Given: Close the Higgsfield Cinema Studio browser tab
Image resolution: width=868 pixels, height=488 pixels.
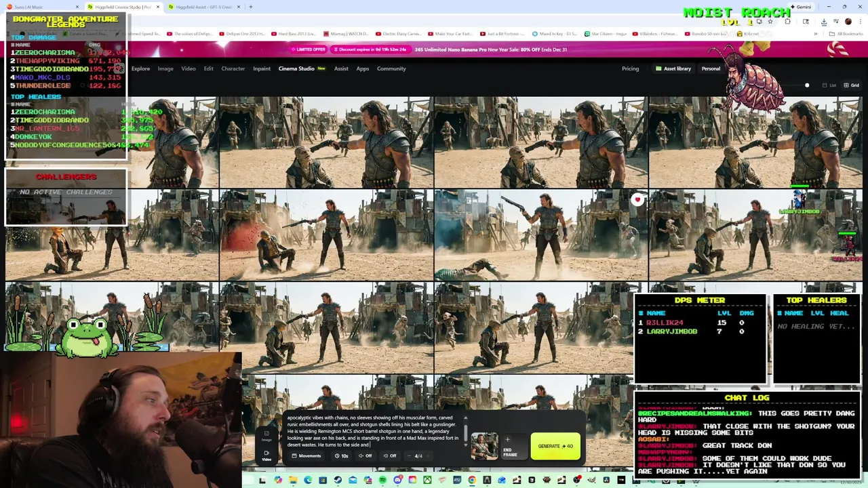Looking at the screenshot, I should click(158, 7).
